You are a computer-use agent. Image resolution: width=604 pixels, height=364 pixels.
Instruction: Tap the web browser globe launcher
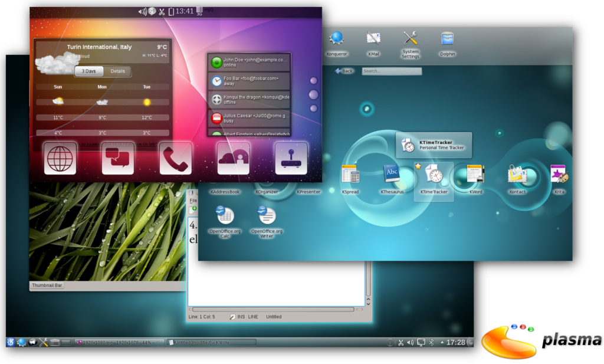point(60,158)
